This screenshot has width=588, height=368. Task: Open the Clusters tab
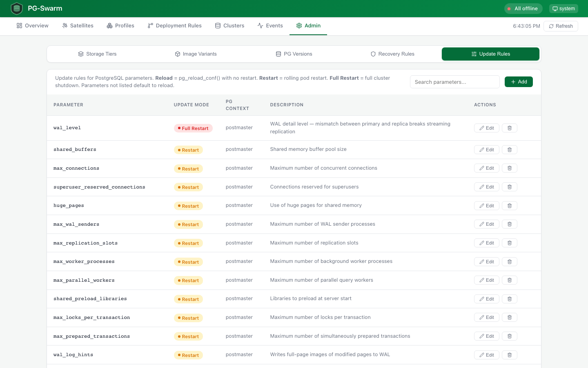[229, 26]
